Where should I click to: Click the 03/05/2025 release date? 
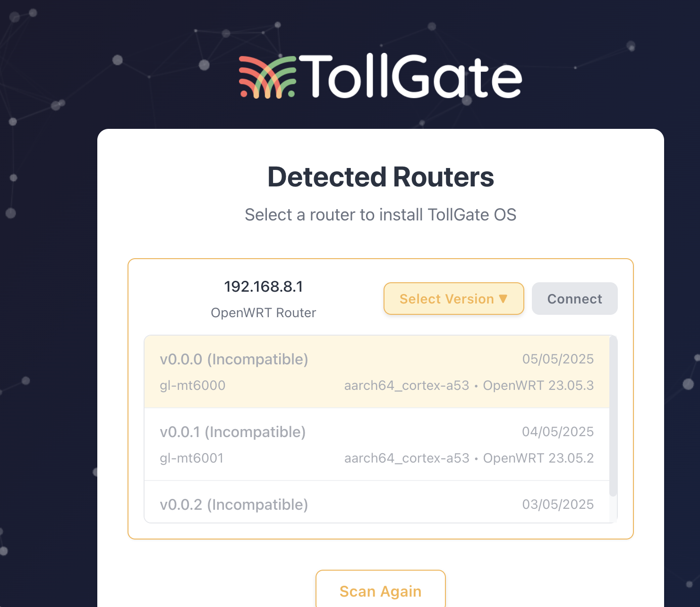tap(558, 505)
